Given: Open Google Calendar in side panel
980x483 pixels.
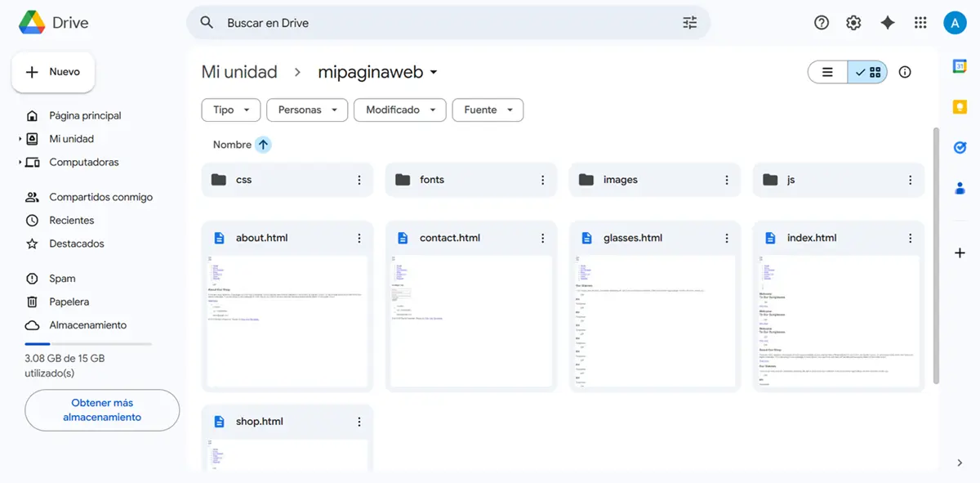Looking at the screenshot, I should point(960,67).
